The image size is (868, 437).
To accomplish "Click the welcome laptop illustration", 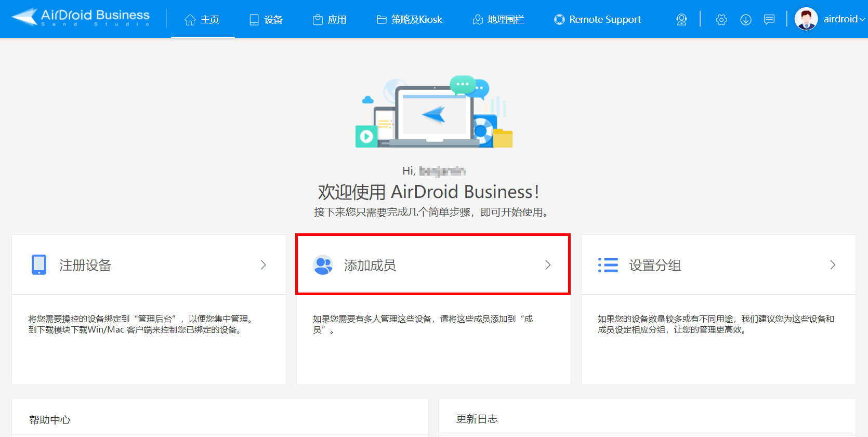I will [434, 112].
